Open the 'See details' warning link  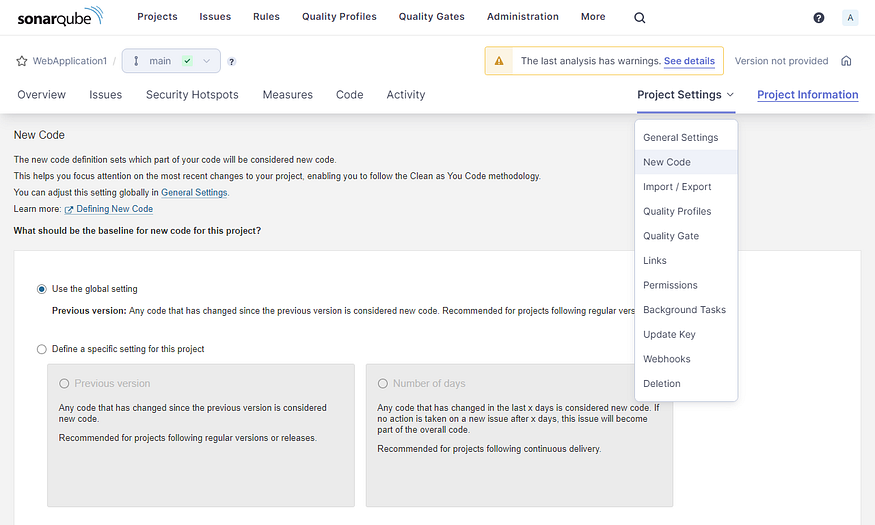click(x=689, y=61)
